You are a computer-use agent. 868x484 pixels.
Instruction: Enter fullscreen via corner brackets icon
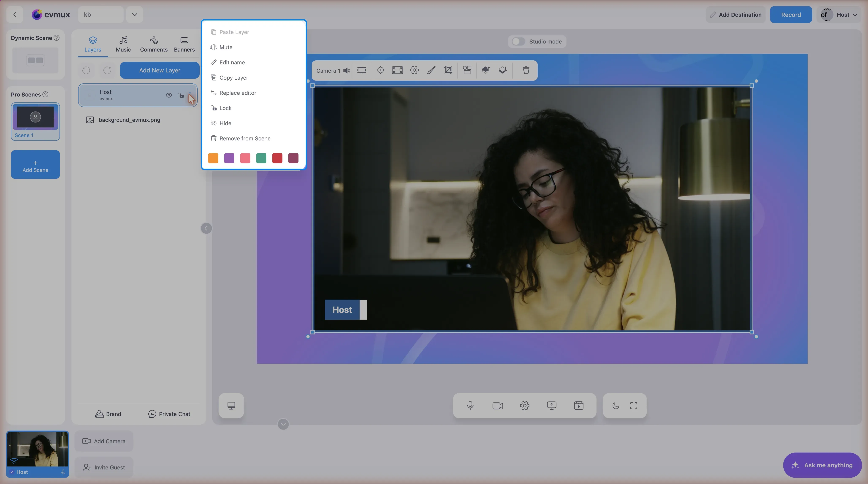(x=633, y=405)
